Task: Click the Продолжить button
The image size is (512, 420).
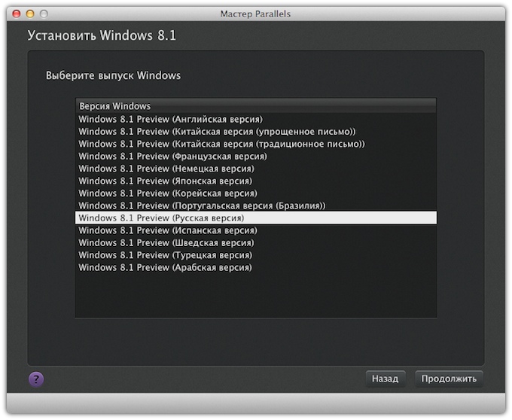Action: pyautogui.click(x=449, y=379)
